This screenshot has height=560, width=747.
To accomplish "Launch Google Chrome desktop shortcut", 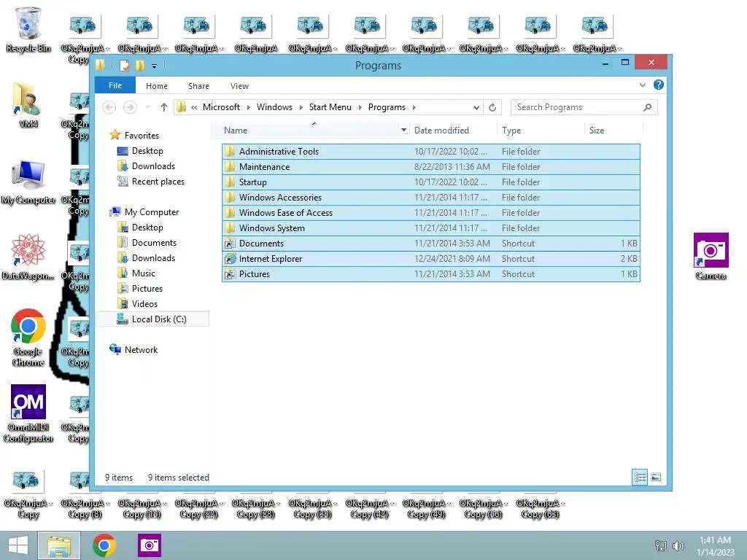I will [28, 337].
